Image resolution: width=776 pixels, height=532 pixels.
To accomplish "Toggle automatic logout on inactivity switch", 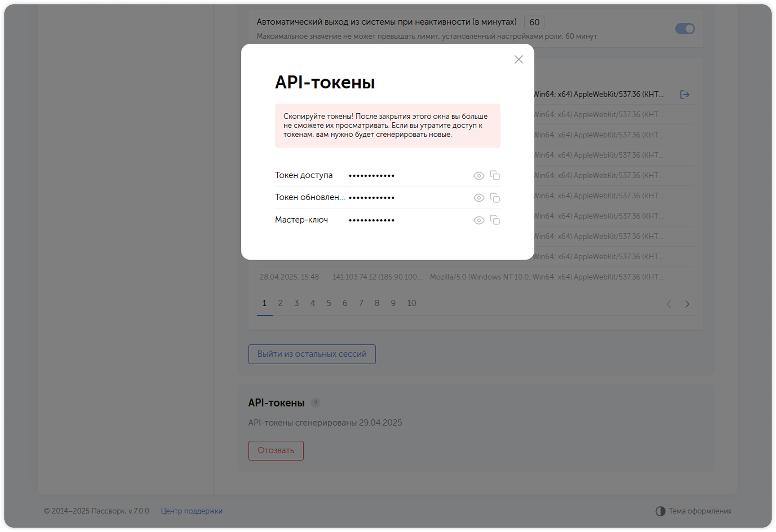I will pyautogui.click(x=685, y=28).
